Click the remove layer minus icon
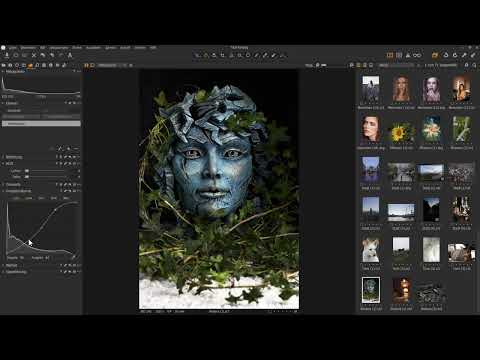This screenshot has width=480, height=360. 76,148
